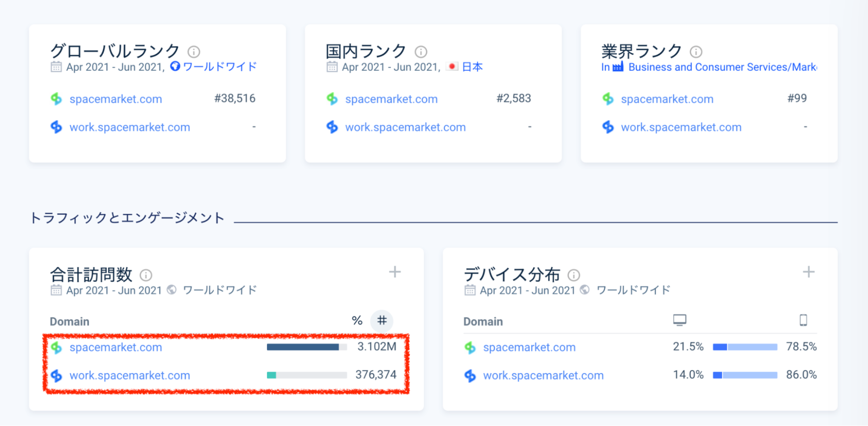Click spacemarket.com visits bar in 合計訪問数

307,347
